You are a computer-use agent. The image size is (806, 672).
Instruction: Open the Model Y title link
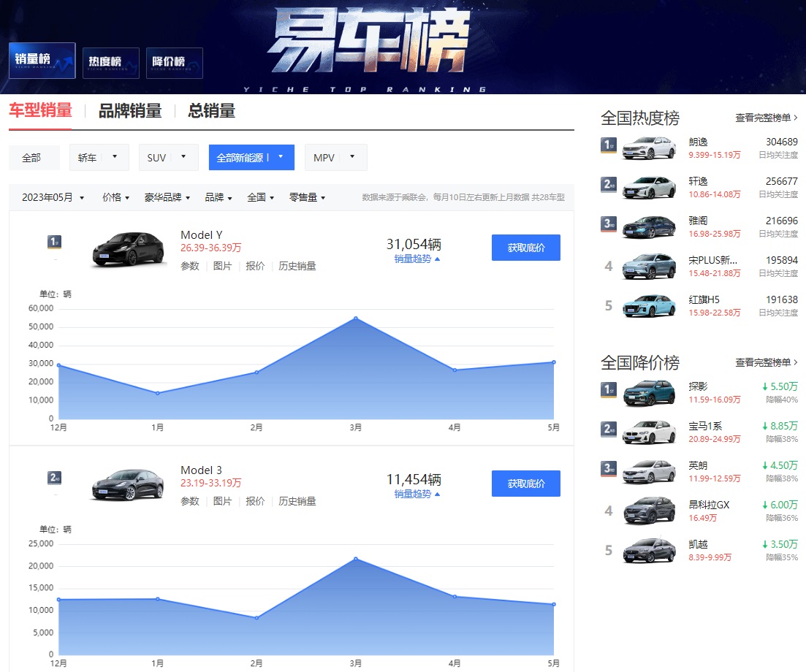click(x=202, y=234)
